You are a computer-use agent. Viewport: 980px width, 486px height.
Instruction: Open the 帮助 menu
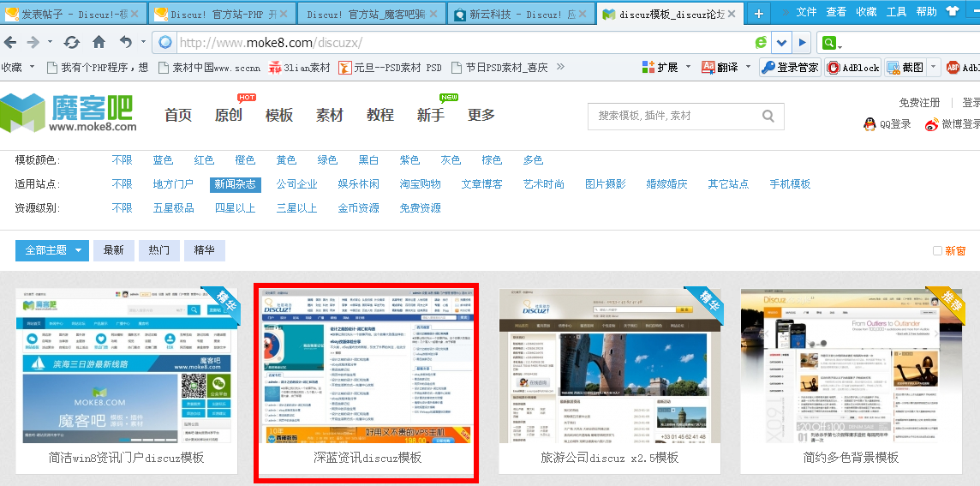(x=926, y=12)
